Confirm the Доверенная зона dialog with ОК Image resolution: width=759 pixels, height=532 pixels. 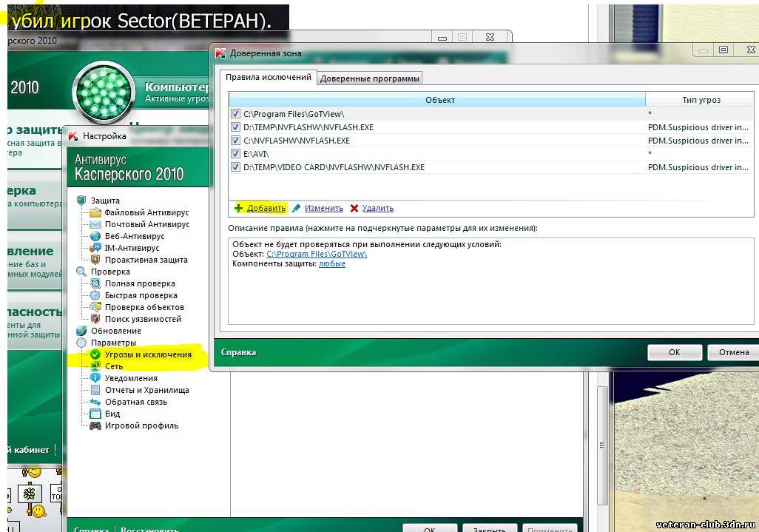(x=674, y=352)
